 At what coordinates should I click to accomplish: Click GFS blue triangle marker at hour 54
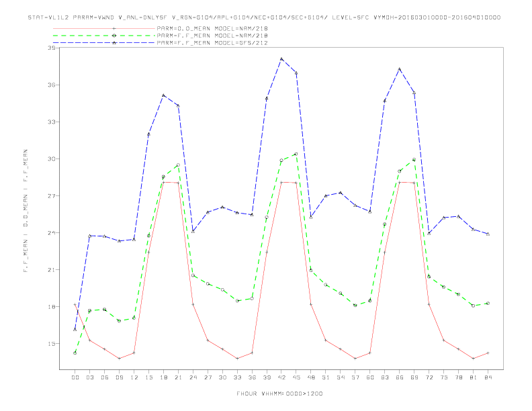pyautogui.click(x=341, y=193)
